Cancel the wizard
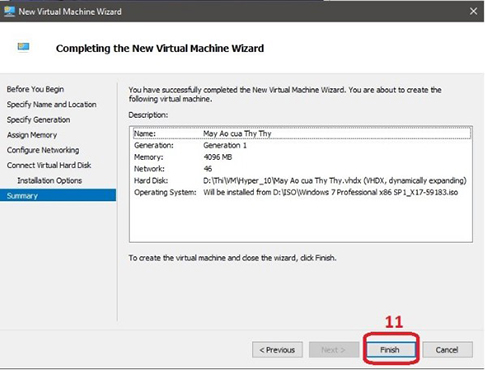Screen dimensions: 485x370 447,350
